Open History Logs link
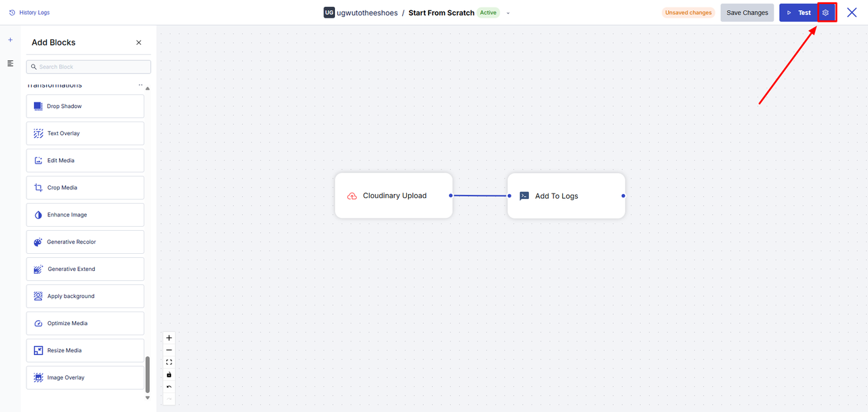Image resolution: width=868 pixels, height=412 pixels. coord(29,13)
